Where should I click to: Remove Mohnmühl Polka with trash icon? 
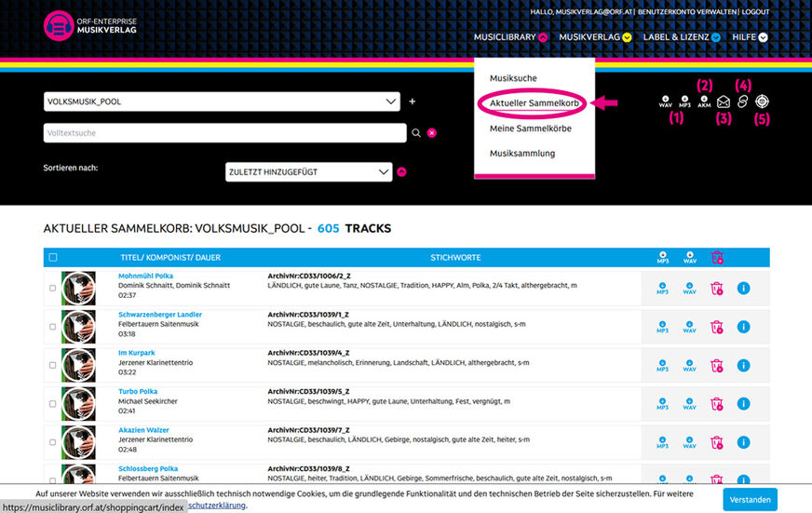716,289
